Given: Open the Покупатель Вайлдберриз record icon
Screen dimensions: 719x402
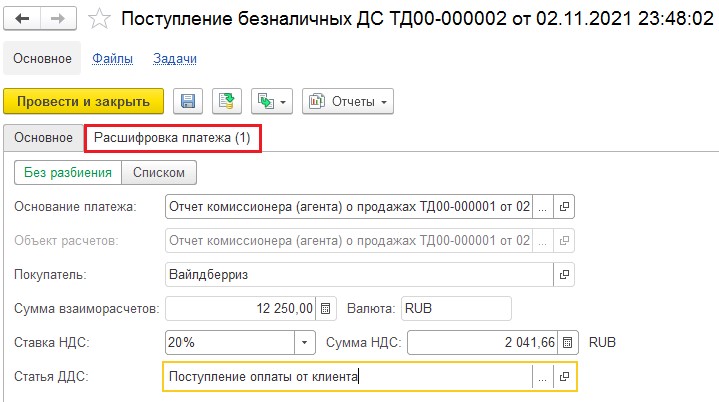Looking at the screenshot, I should 564,275.
